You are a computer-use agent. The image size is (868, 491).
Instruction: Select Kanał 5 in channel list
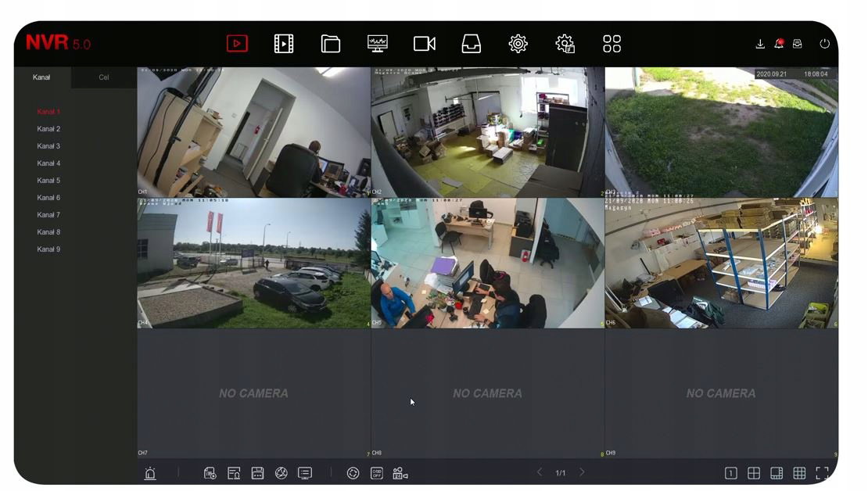pos(48,181)
